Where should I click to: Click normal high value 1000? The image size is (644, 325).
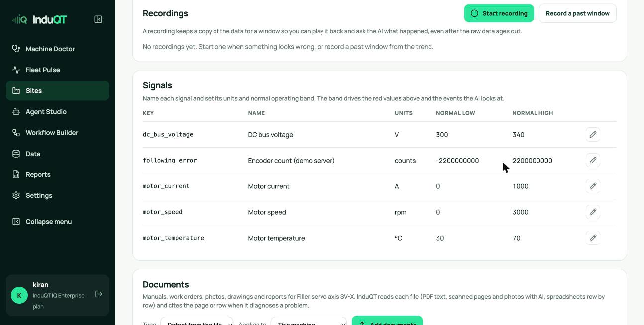pyautogui.click(x=521, y=186)
